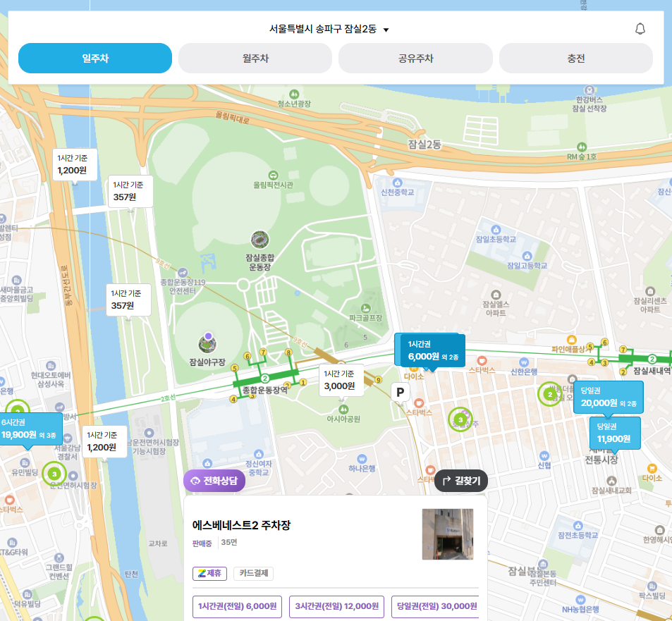Click the 올림픽대로 road label
The width and height of the screenshot is (672, 621).
point(232,117)
